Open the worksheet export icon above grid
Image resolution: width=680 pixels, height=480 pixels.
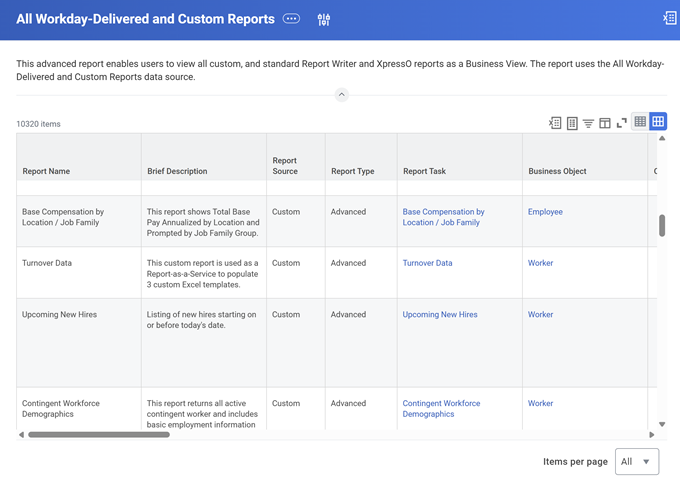pyautogui.click(x=572, y=123)
